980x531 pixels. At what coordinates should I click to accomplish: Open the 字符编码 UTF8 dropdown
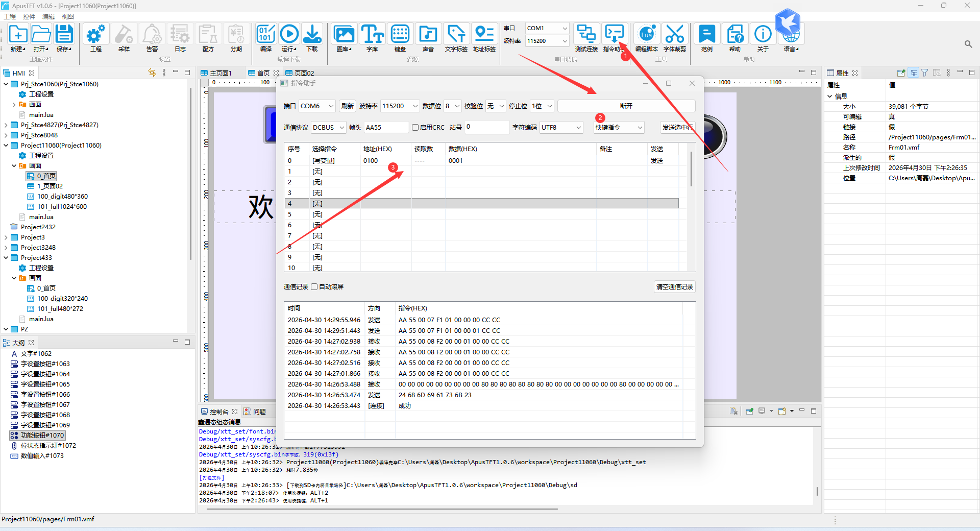coord(561,128)
